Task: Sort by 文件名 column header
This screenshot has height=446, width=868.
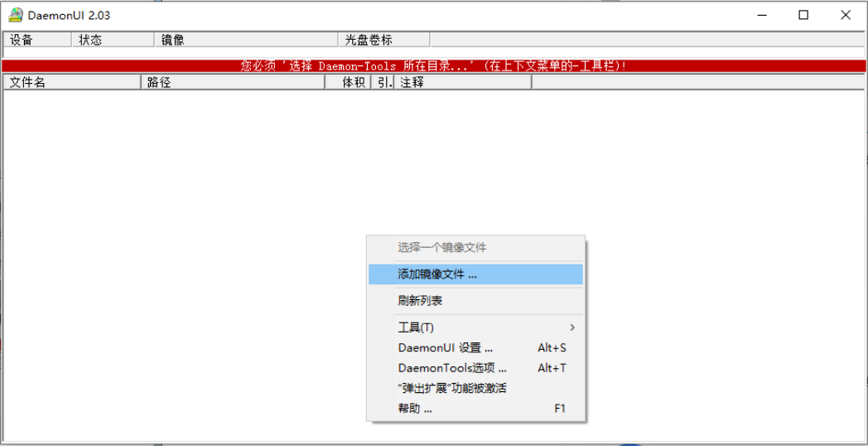Action: click(72, 82)
